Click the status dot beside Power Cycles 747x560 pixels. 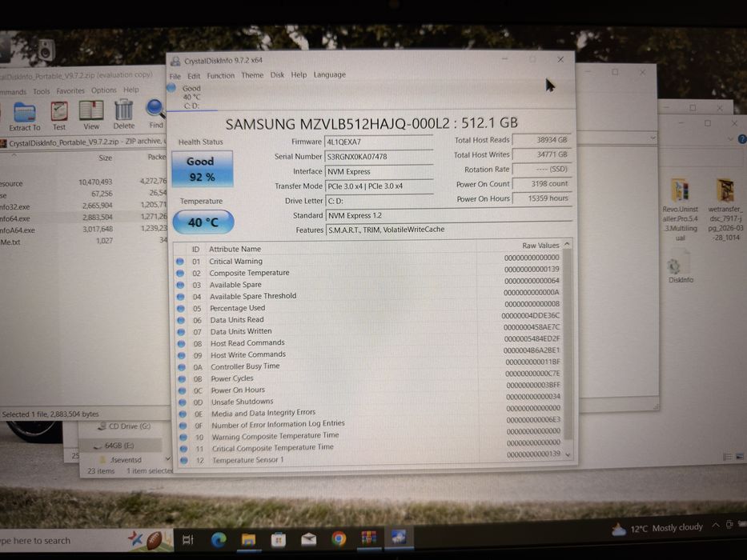coord(182,379)
